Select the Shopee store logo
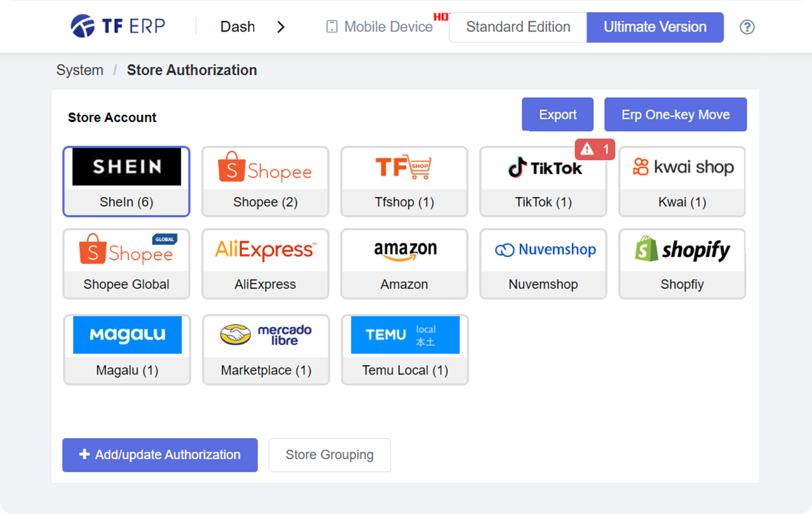The width and height of the screenshot is (812, 514). tap(265, 168)
